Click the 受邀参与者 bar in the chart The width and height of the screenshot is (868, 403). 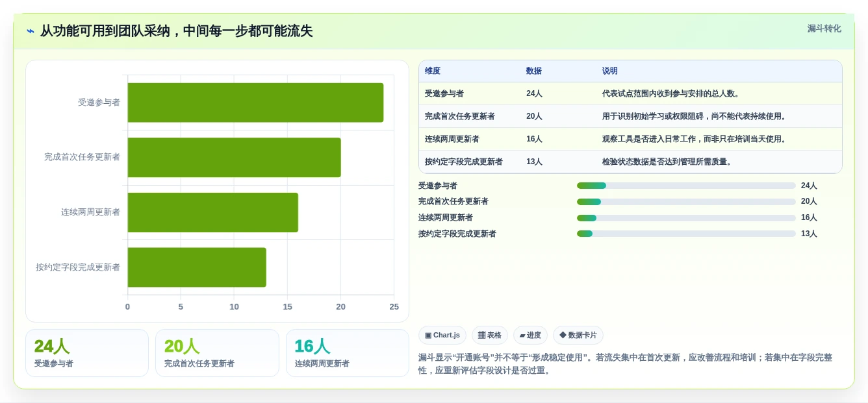click(x=255, y=103)
